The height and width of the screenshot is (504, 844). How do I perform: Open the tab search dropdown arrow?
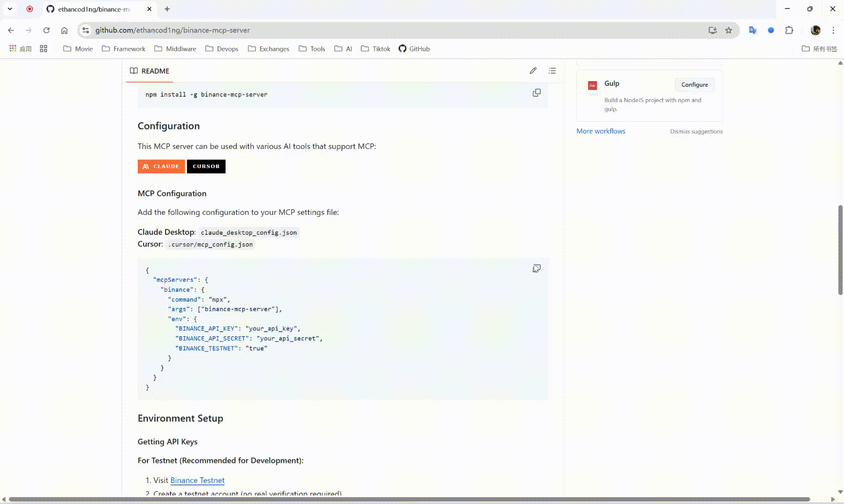(x=10, y=8)
